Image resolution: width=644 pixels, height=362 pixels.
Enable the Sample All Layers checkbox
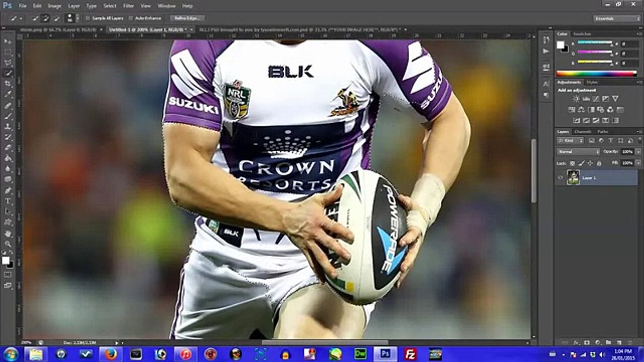pos(87,18)
